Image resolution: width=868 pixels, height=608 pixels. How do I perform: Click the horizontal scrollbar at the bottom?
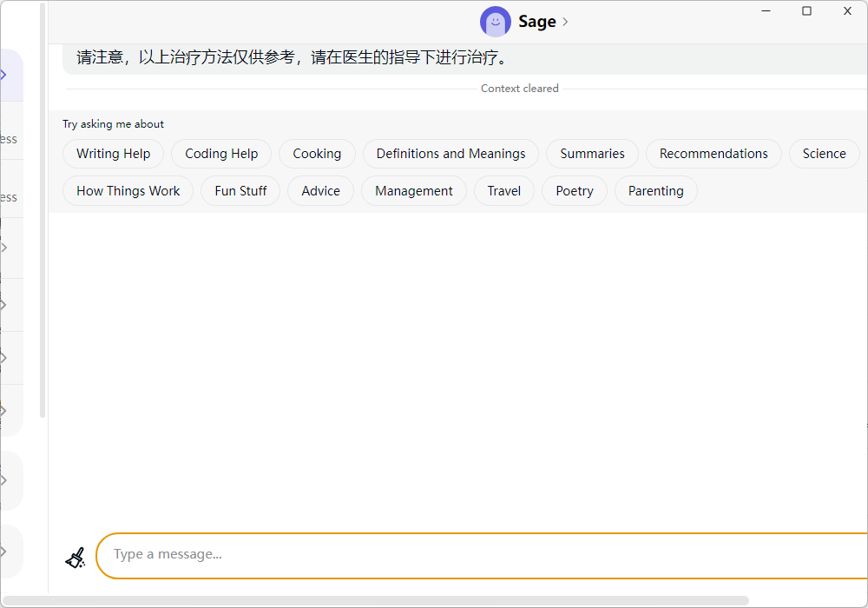point(376,601)
